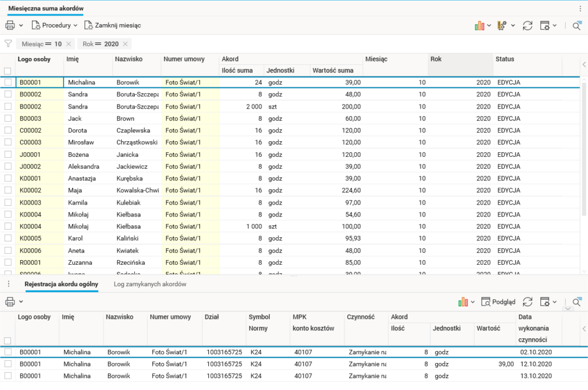Refresh the lower Rejestracja akordu grid
Screen dimensions: 588x390
(527, 302)
